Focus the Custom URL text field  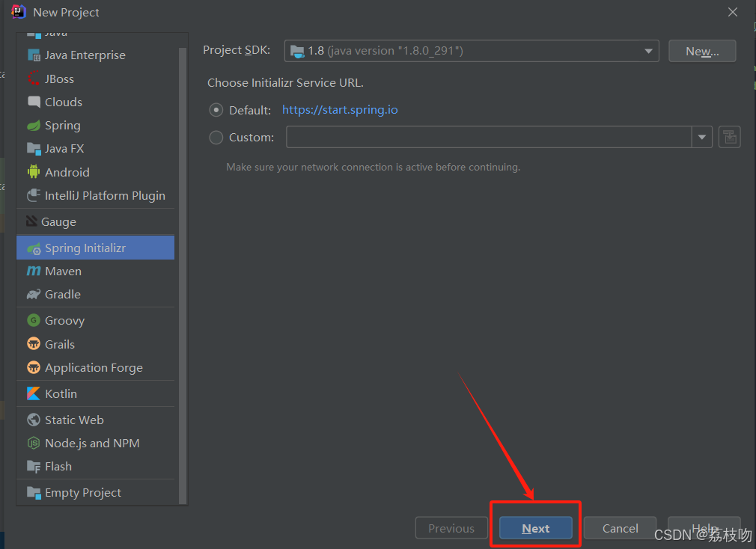click(x=489, y=138)
